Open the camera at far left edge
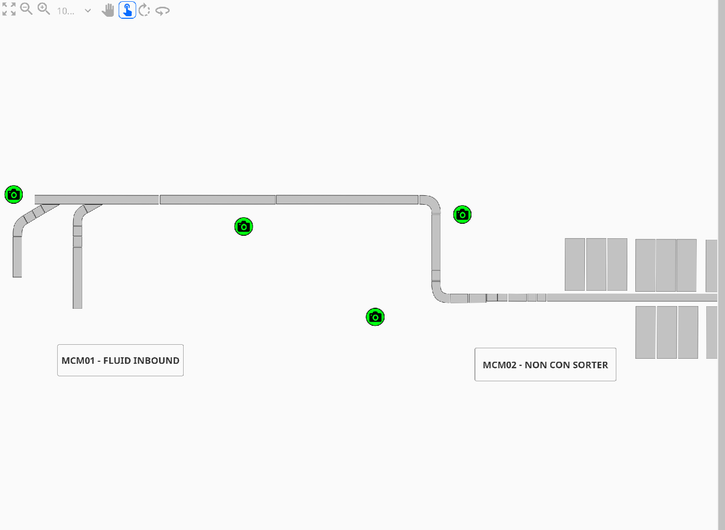The width and height of the screenshot is (725, 530). (x=13, y=194)
